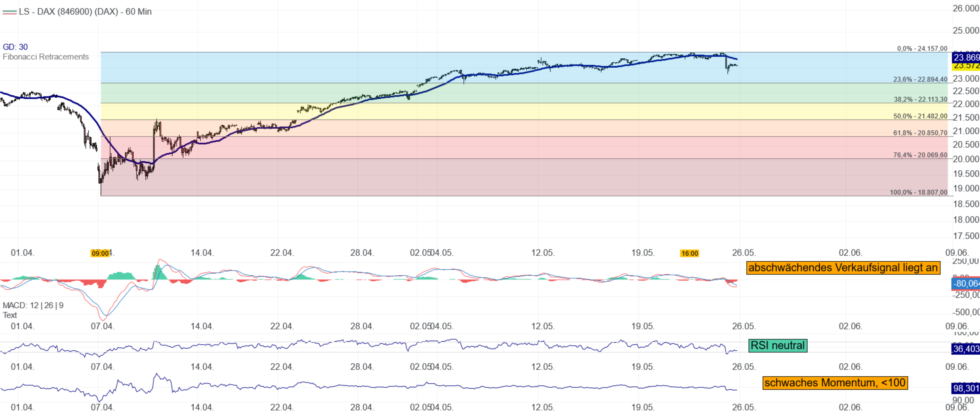Click the 14.04. date on main chart axis
Viewport: 980px width, 413px height.
click(x=202, y=252)
